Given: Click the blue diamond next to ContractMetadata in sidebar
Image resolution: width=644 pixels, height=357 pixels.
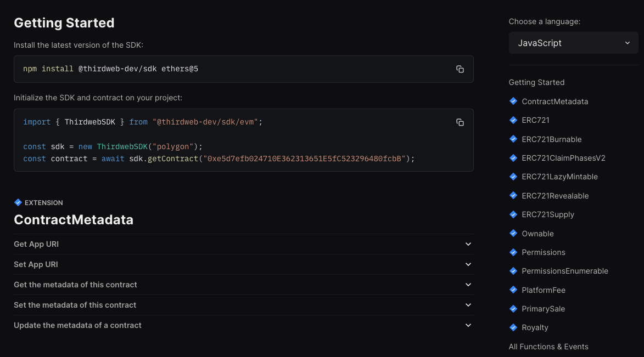Looking at the screenshot, I should (513, 101).
